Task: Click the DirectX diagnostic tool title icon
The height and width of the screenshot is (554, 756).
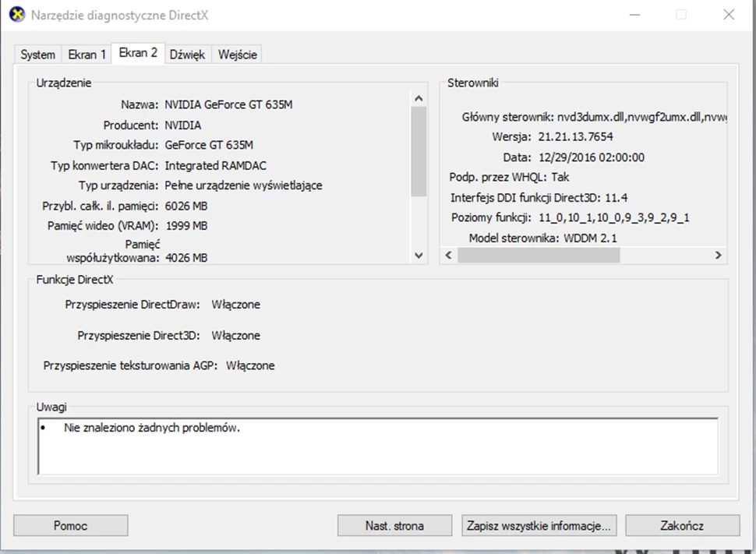Action: (x=17, y=15)
